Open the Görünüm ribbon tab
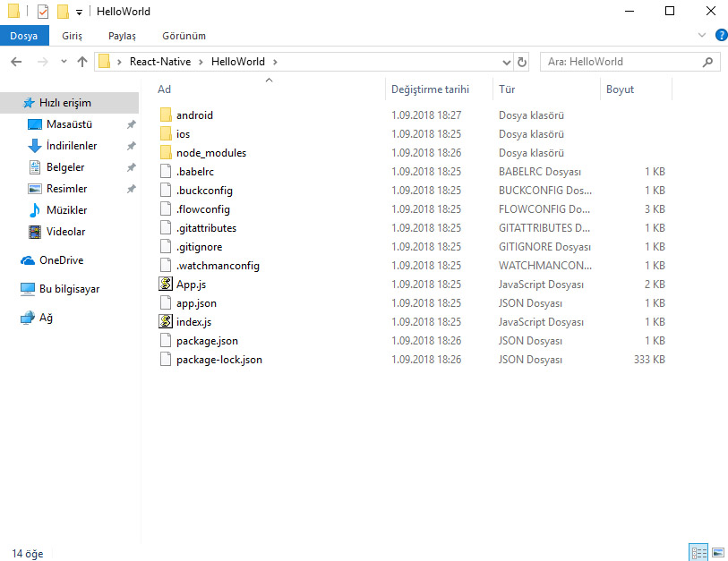728x561 pixels. point(184,36)
